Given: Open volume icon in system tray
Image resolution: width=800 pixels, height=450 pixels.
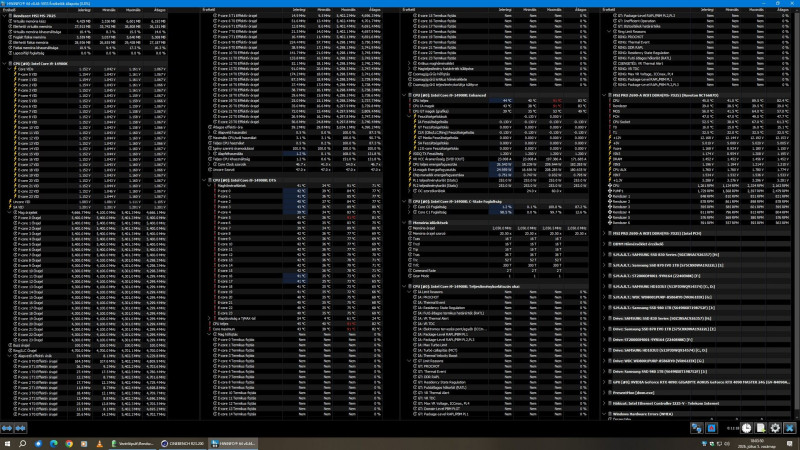Looking at the screenshot, I should [727, 444].
